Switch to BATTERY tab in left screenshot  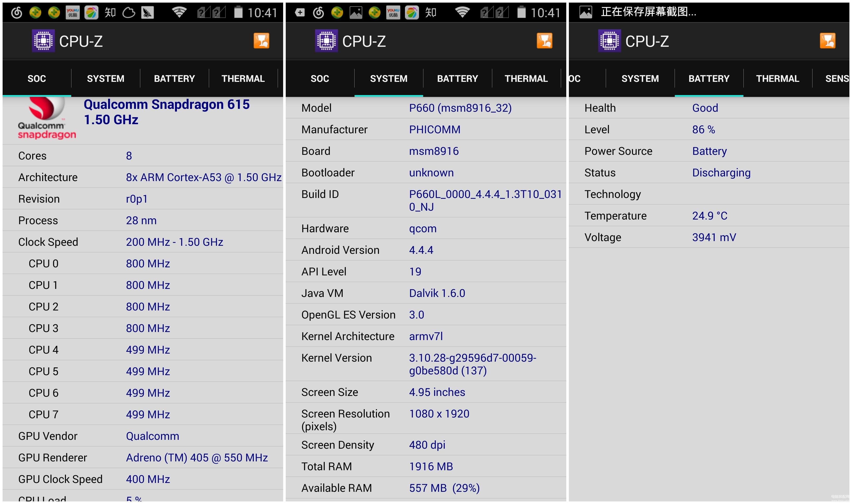tap(175, 78)
